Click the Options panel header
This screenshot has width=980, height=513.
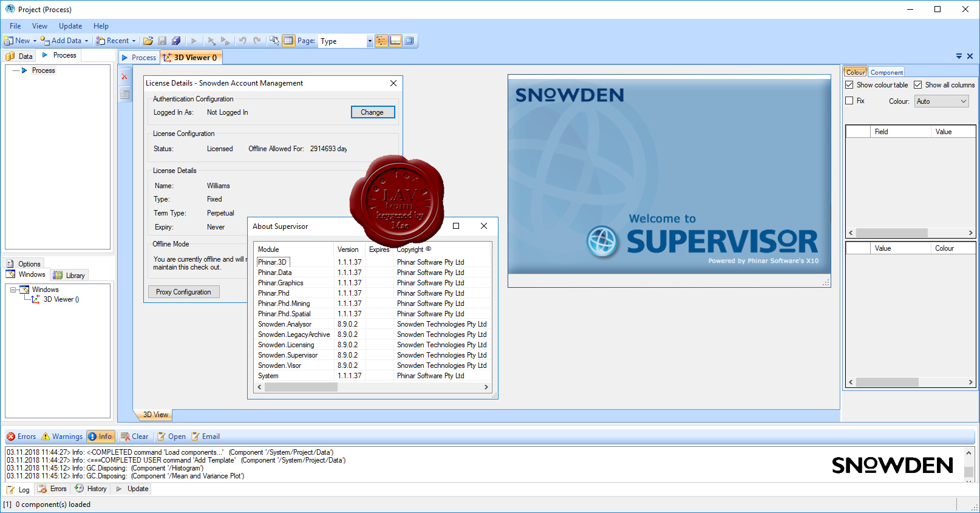[24, 264]
